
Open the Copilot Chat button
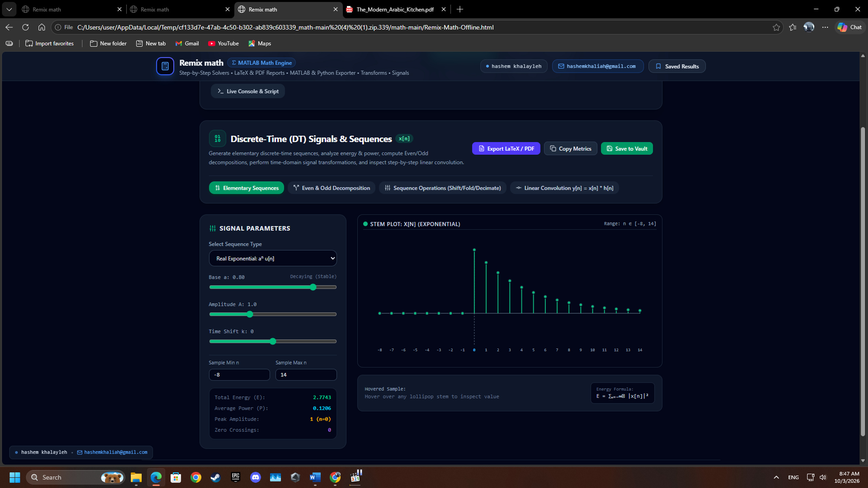[850, 27]
